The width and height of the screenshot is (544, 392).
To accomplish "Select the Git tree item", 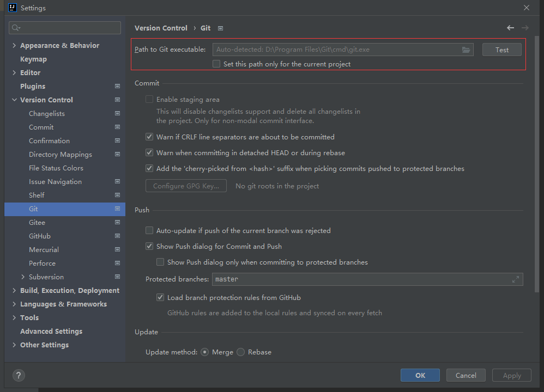I will point(65,209).
